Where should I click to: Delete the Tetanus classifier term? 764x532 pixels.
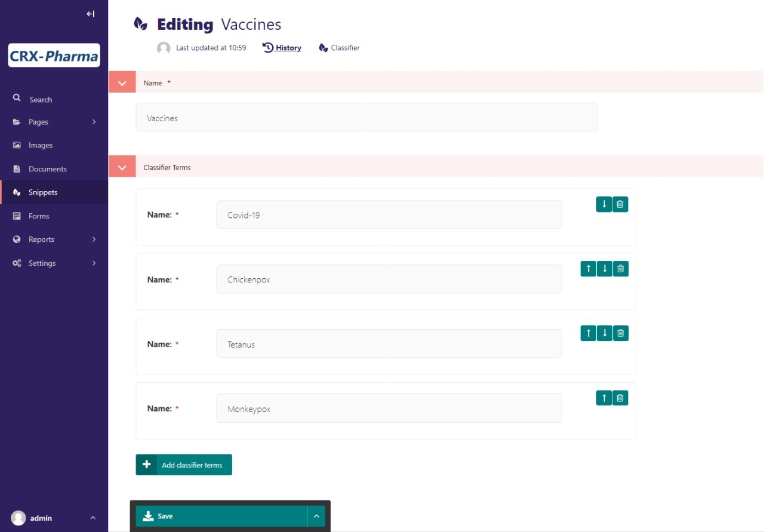[x=620, y=333]
